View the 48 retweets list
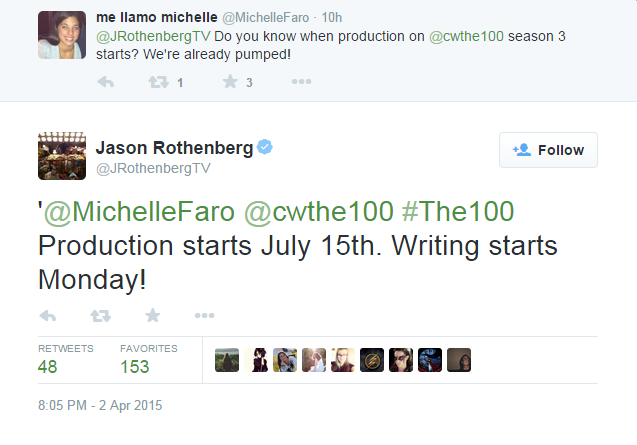This screenshot has width=637, height=445. tap(65, 360)
